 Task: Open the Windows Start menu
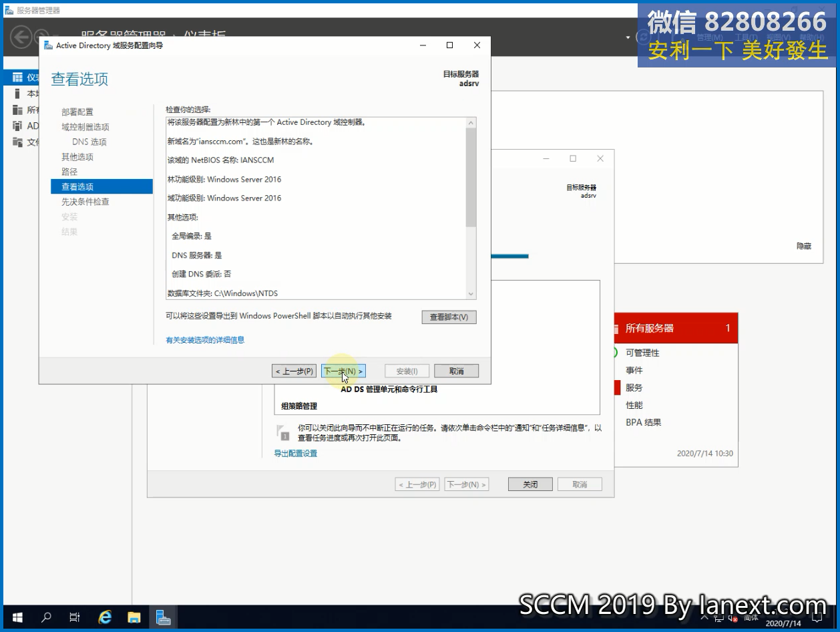pyautogui.click(x=17, y=617)
